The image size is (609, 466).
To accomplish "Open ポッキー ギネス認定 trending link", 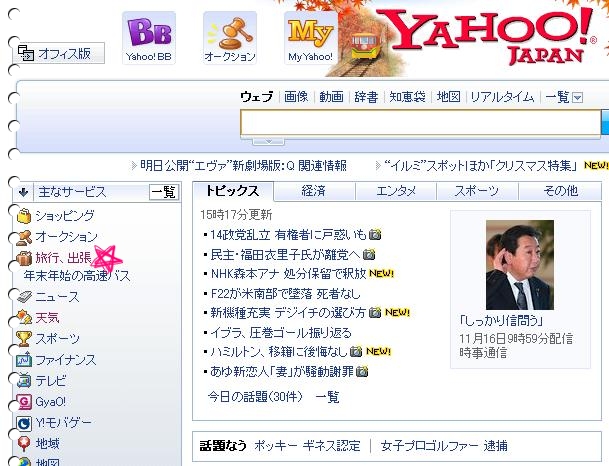I will pyautogui.click(x=307, y=446).
